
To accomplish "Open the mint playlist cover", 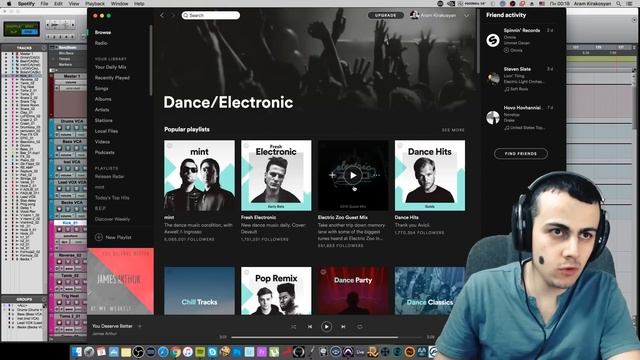I will [x=199, y=176].
